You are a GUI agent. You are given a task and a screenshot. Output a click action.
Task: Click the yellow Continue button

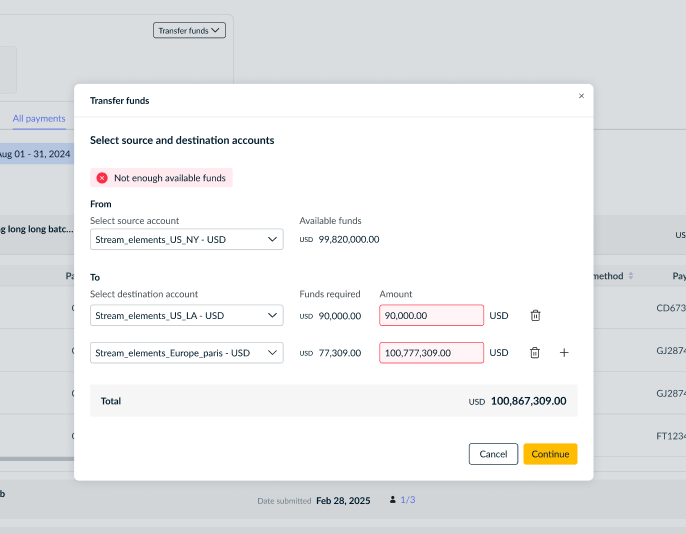click(550, 454)
